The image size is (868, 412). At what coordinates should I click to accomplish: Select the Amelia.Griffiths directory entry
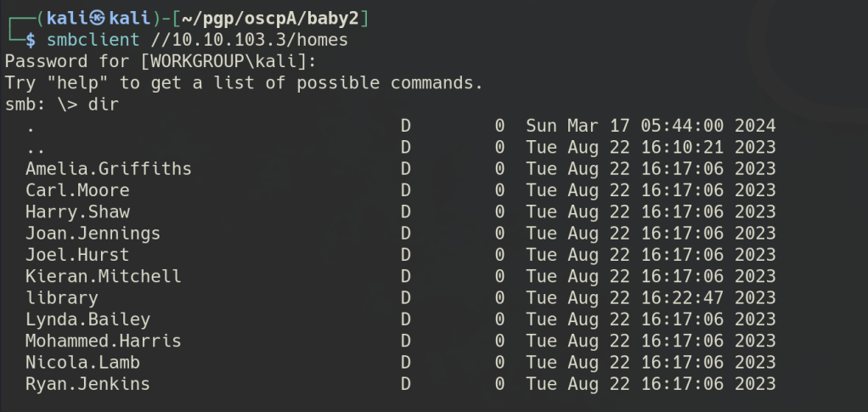[x=108, y=169]
